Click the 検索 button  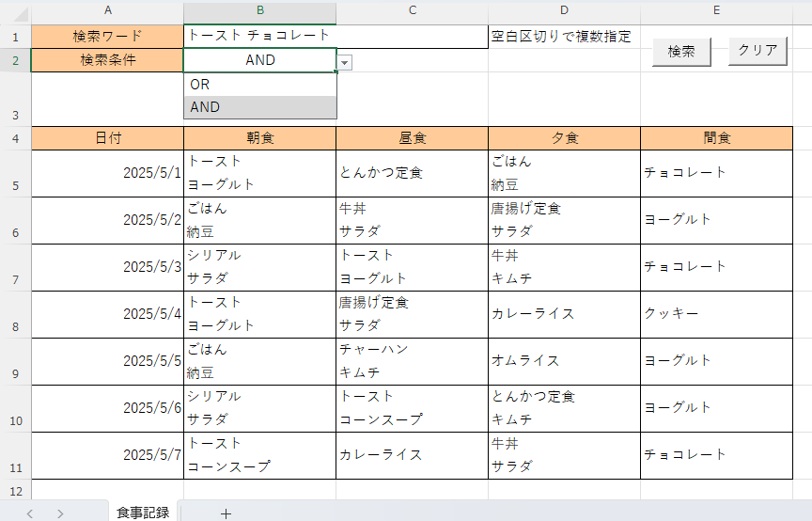pos(681,52)
